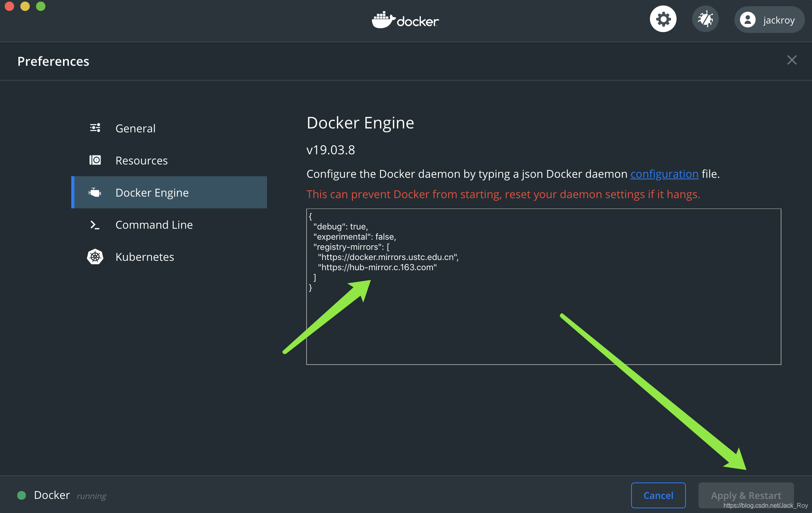Click the Kubernetes wheel icon
The image size is (812, 513).
[x=95, y=257]
